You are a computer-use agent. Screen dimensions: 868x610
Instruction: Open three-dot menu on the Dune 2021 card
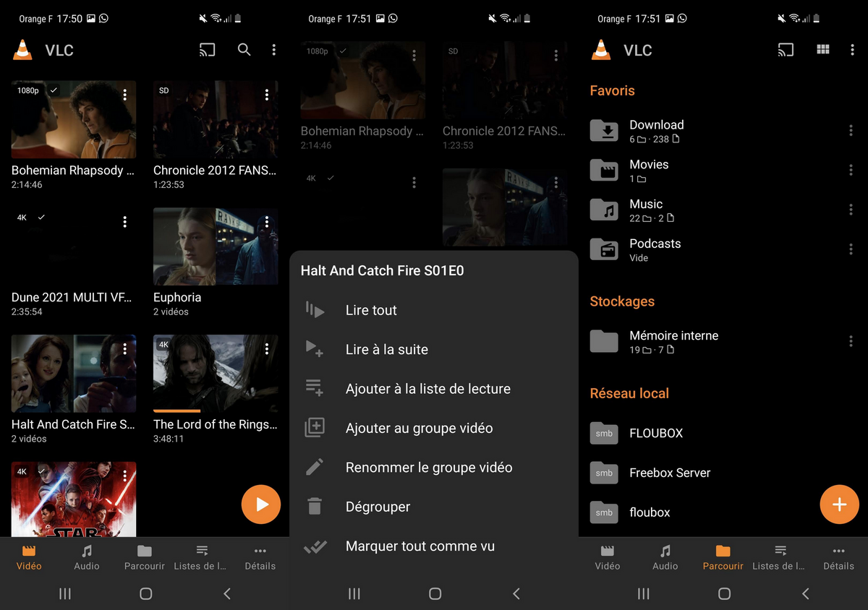125,222
